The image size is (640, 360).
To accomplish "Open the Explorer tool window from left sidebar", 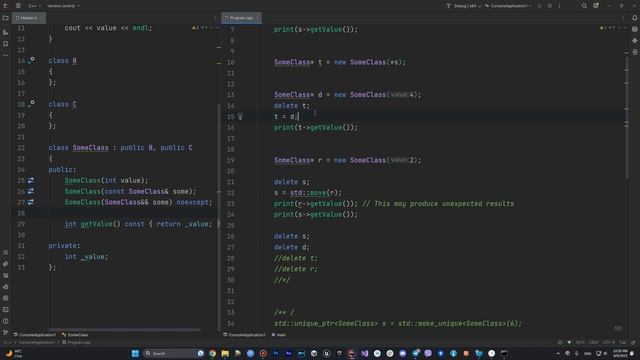I will pyautogui.click(x=5, y=18).
